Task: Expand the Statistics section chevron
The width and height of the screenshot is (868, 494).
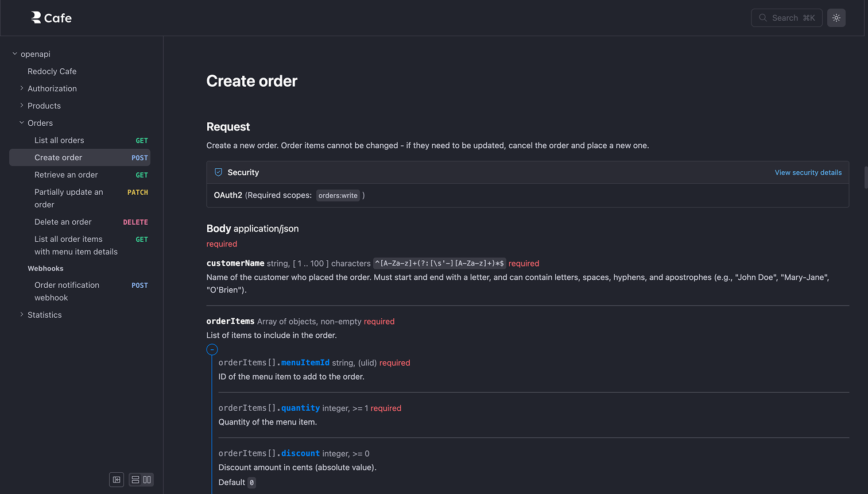Action: pyautogui.click(x=22, y=315)
